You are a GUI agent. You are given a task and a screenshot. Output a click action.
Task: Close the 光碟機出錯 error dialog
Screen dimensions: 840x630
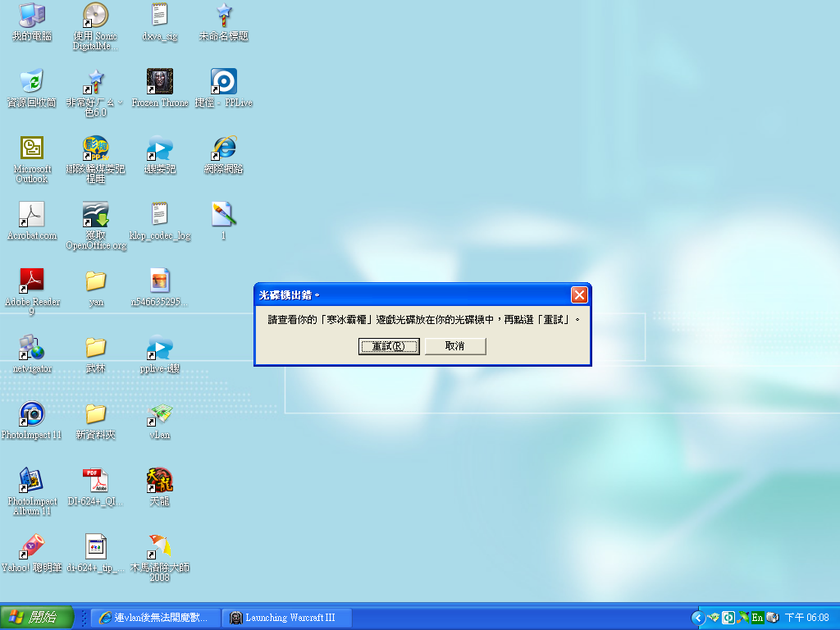579,294
